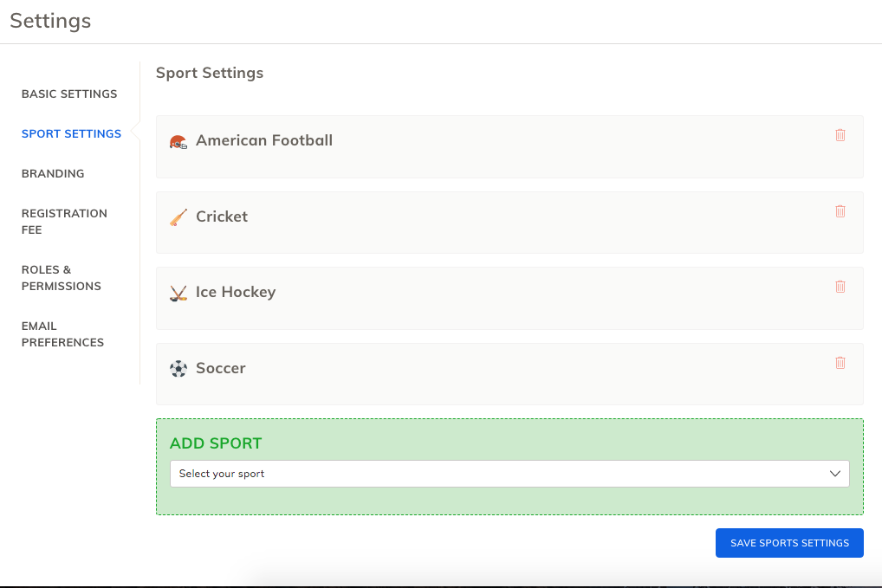Click the American Football helmet icon

[178, 142]
